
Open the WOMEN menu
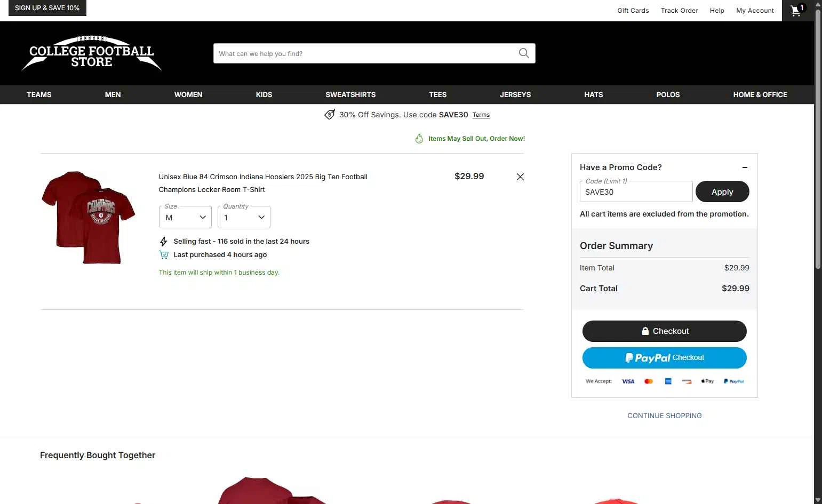(x=188, y=94)
